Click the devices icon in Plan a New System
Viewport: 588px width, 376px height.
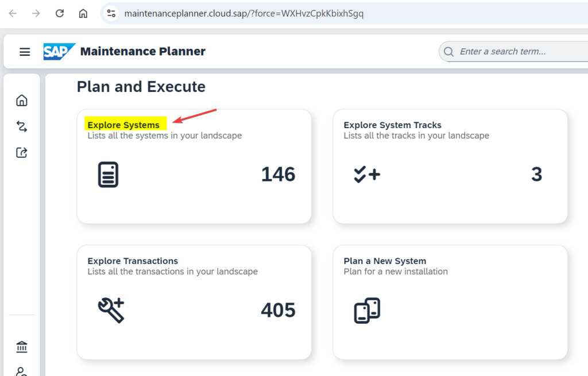367,311
